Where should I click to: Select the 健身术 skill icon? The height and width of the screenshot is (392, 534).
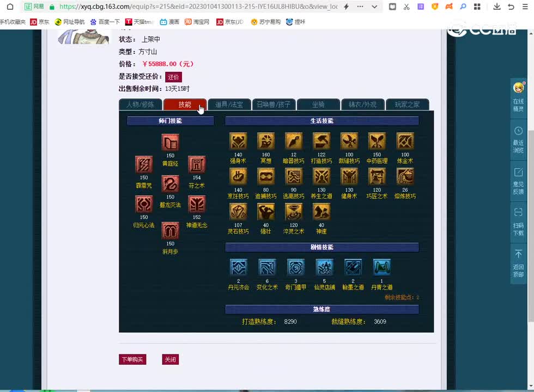coord(349,176)
